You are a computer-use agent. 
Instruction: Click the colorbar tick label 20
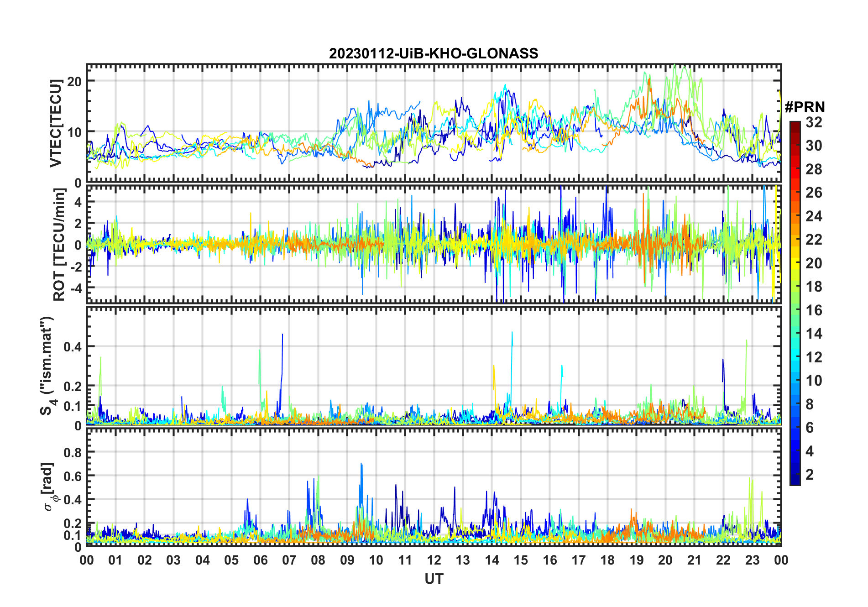(x=814, y=263)
